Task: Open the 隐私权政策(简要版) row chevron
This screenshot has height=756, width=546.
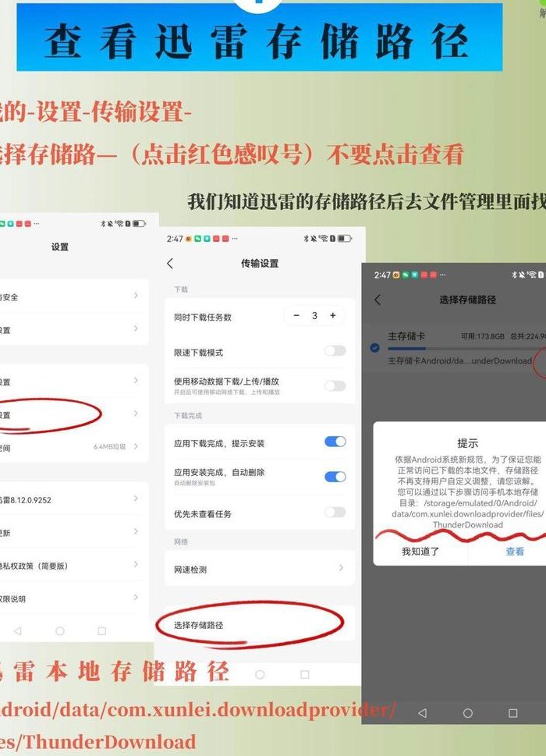Action: [136, 564]
